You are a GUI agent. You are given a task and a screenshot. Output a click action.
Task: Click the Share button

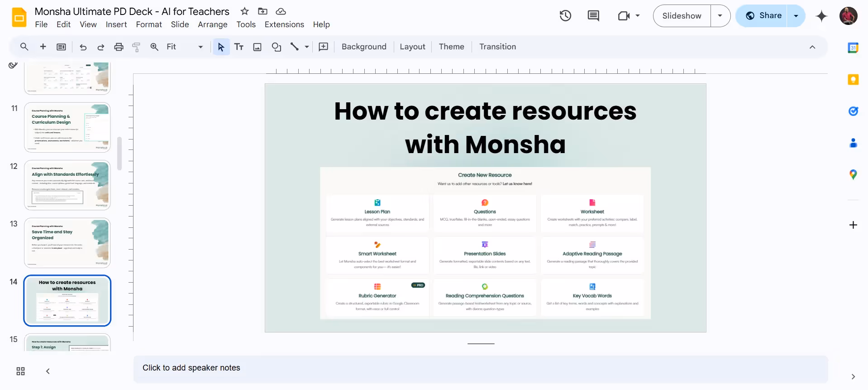(762, 16)
